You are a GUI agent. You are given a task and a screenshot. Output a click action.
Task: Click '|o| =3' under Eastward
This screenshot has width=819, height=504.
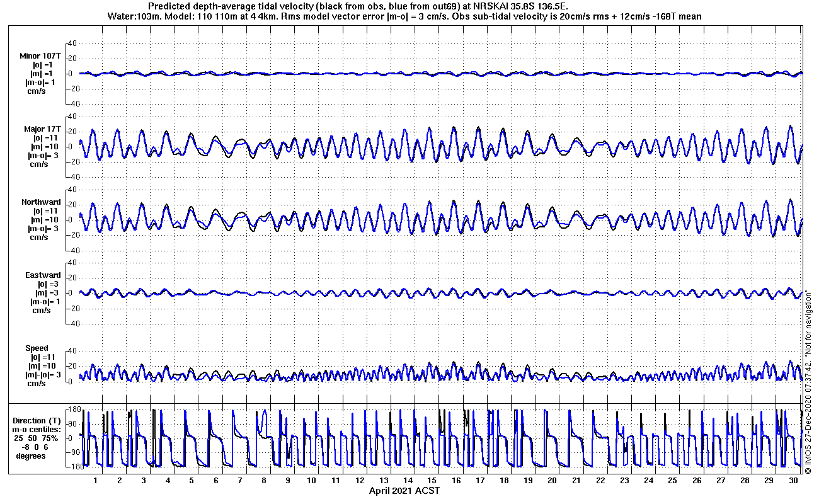47,284
